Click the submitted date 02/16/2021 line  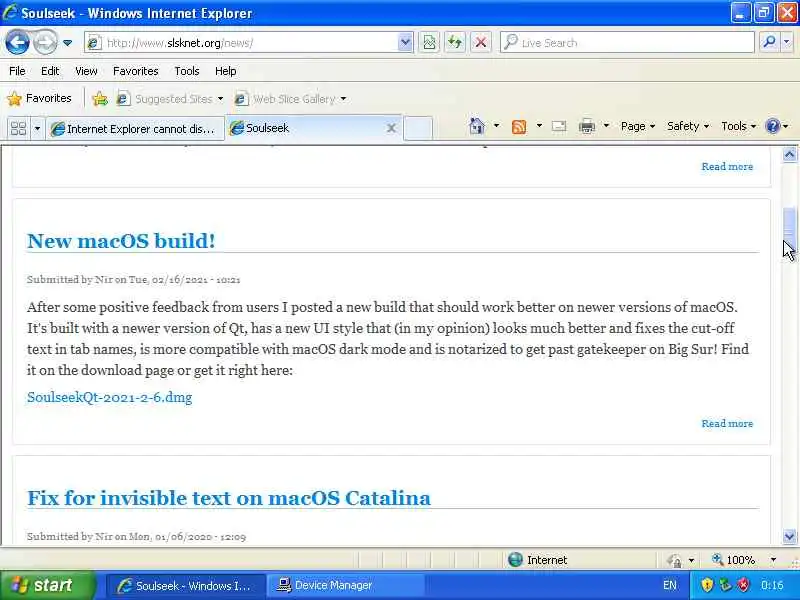click(x=134, y=280)
